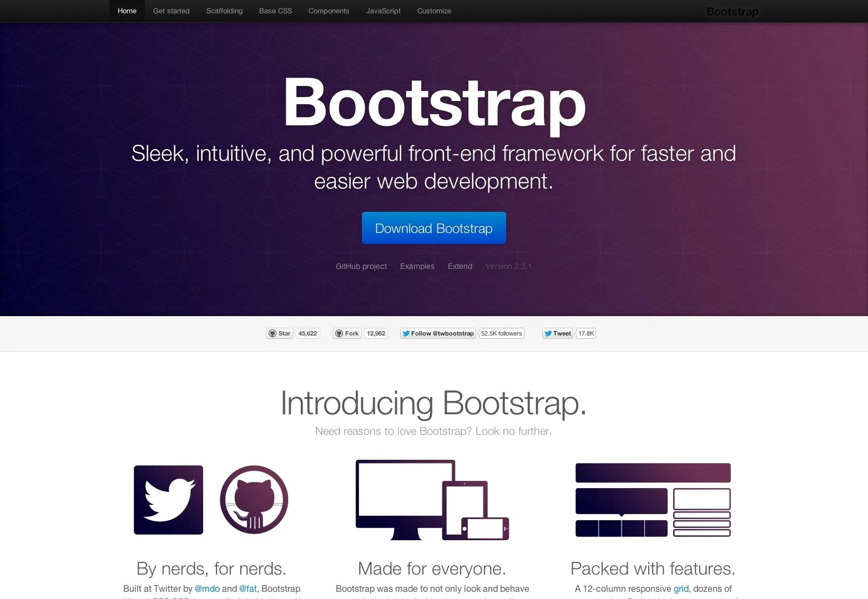Viewport: 868px width, 599px height.
Task: Click the GitHub Star button
Action: tap(280, 333)
